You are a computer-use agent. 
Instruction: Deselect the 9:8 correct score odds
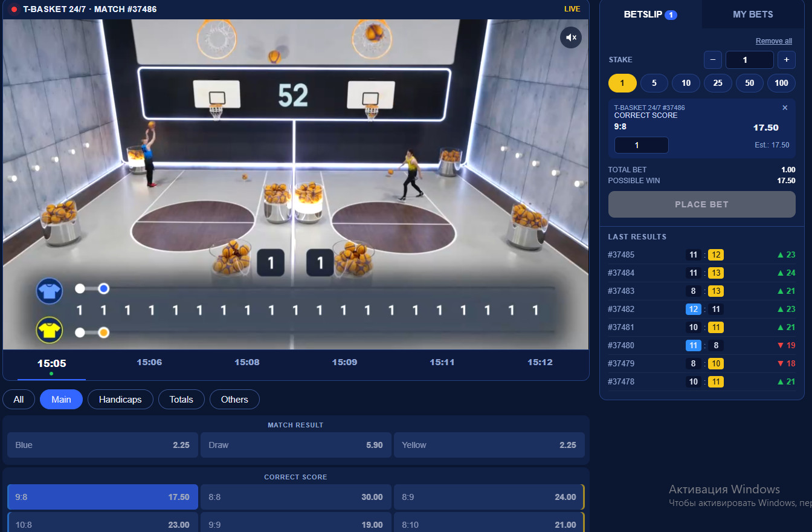point(103,497)
